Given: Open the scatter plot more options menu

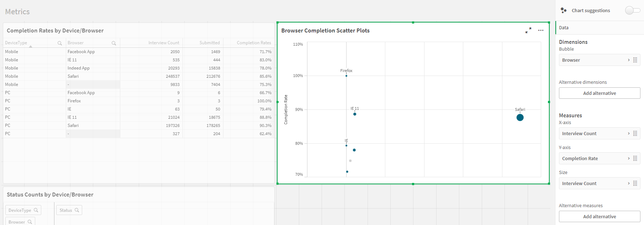Looking at the screenshot, I should point(541,30).
